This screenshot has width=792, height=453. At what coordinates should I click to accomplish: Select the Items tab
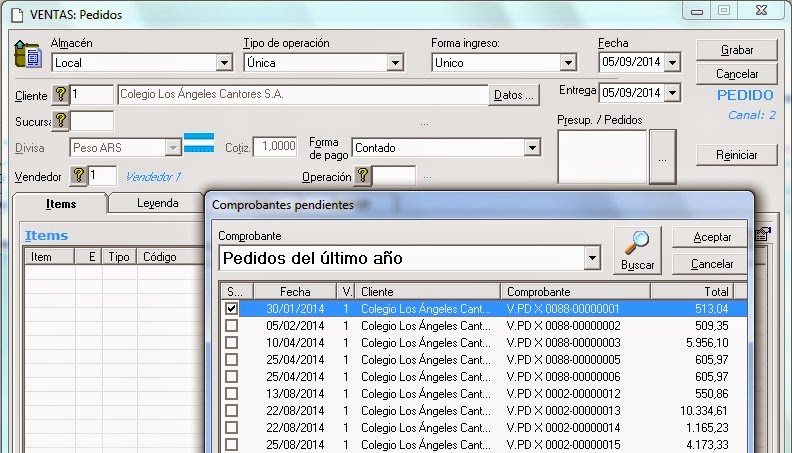[61, 204]
